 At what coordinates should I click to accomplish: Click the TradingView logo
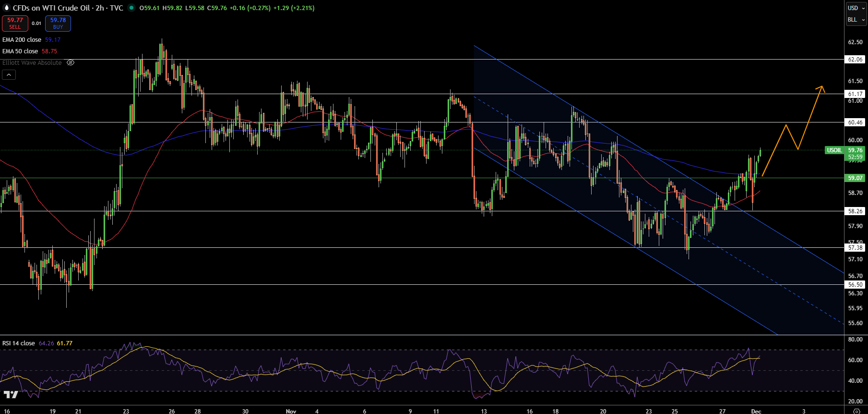(x=11, y=394)
